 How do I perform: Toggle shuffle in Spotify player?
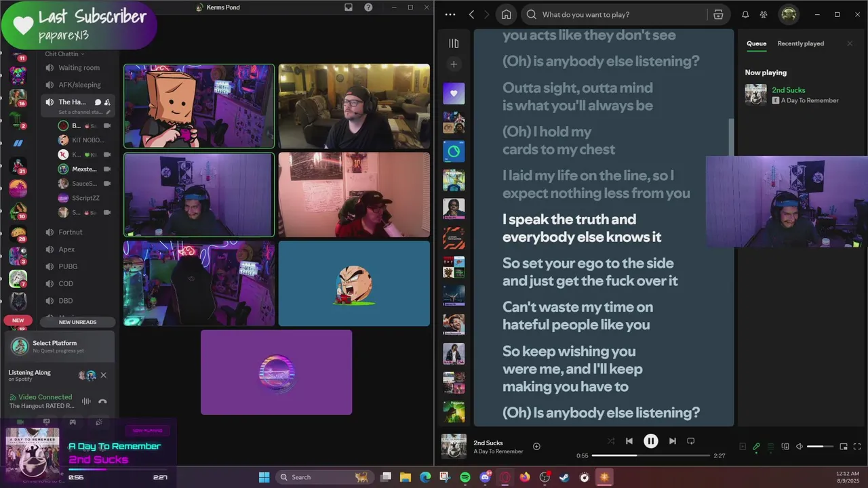[611, 441]
